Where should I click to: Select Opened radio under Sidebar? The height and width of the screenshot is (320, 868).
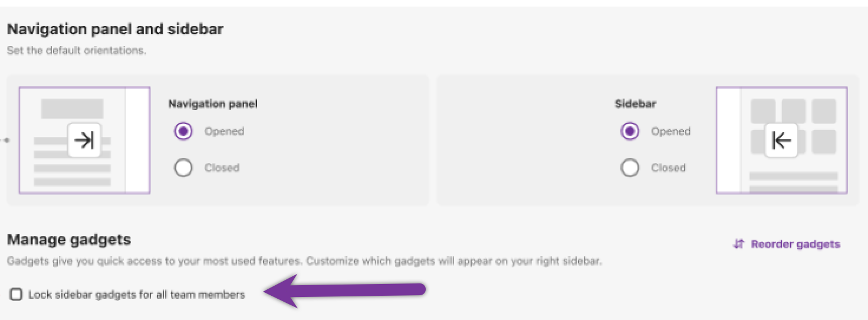630,131
